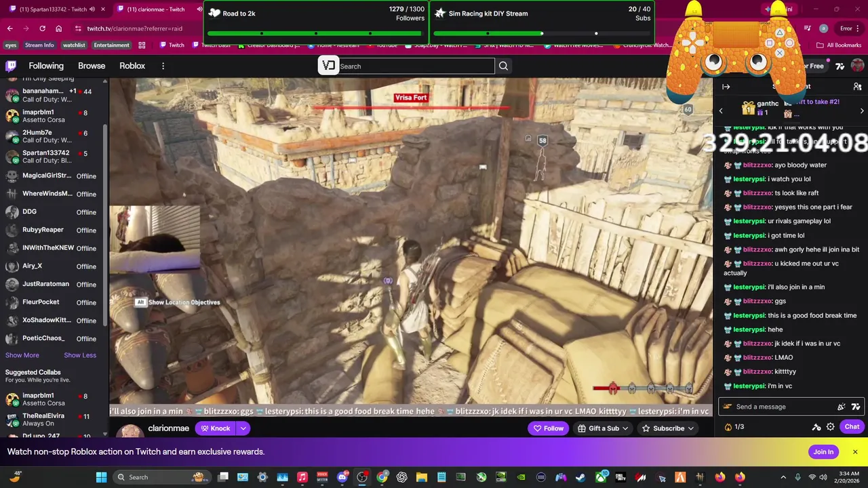Open offline channel RubyyReaper
The height and width of the screenshot is (488, 868).
pyautogui.click(x=53, y=230)
